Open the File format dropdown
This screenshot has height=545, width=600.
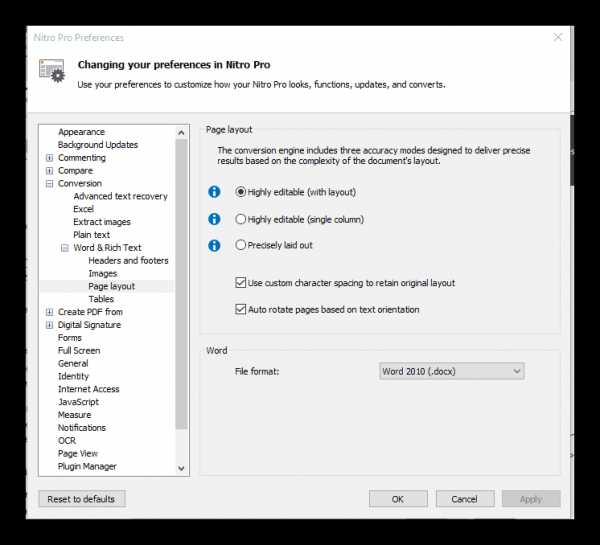click(452, 371)
